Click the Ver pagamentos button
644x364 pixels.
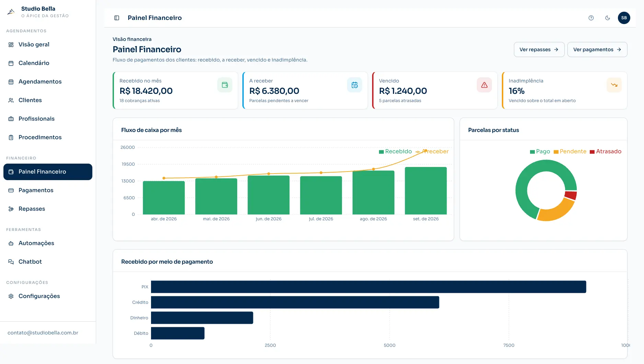tap(597, 49)
